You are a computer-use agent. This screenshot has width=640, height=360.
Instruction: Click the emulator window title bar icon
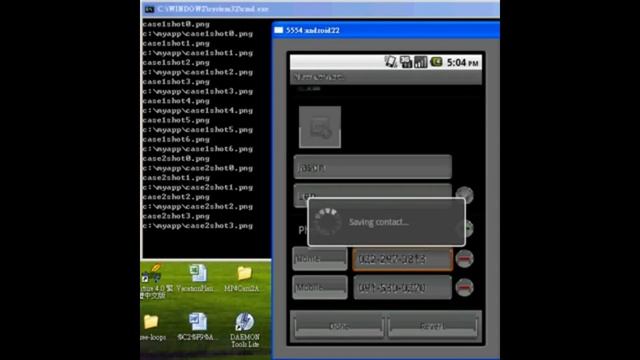click(x=279, y=30)
